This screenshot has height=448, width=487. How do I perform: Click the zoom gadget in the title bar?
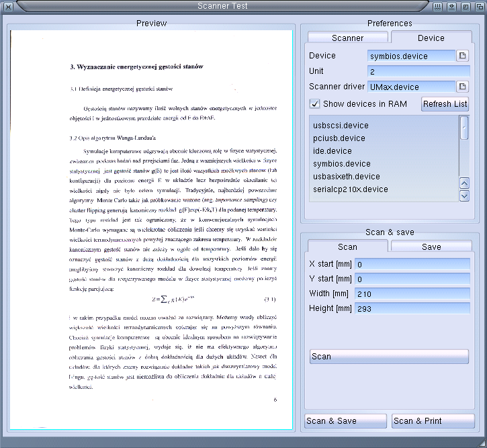(x=466, y=7)
